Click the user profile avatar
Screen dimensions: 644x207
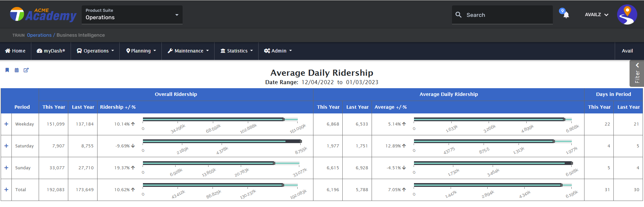pos(627,14)
